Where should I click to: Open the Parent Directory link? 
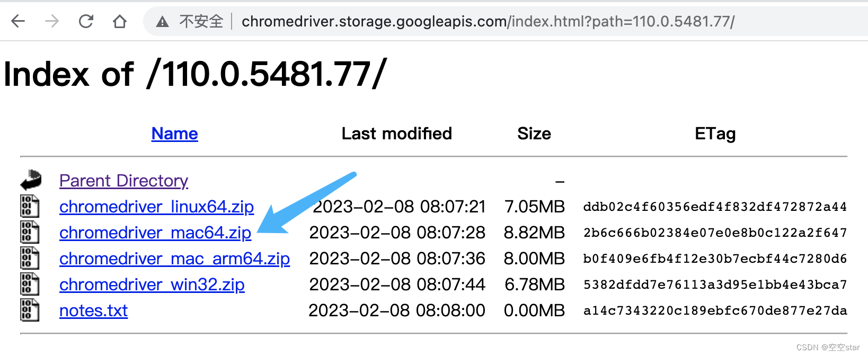point(123,181)
